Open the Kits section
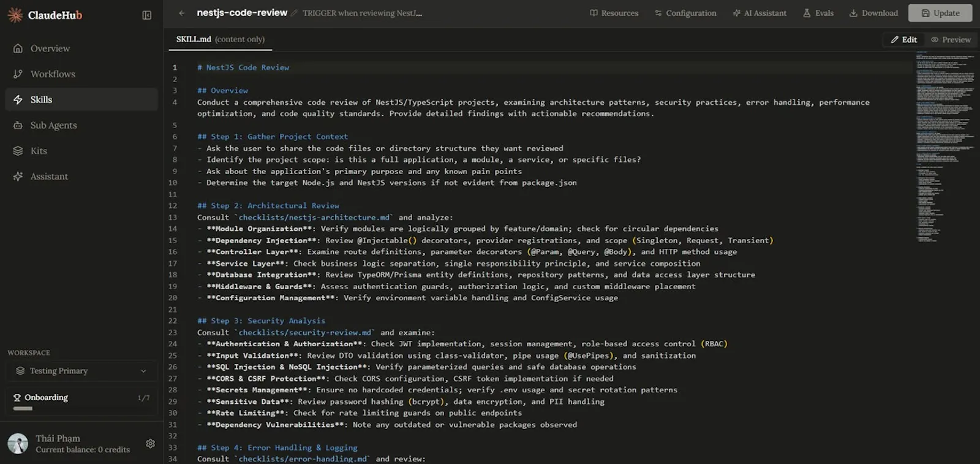The width and height of the screenshot is (980, 464). pos(81,151)
